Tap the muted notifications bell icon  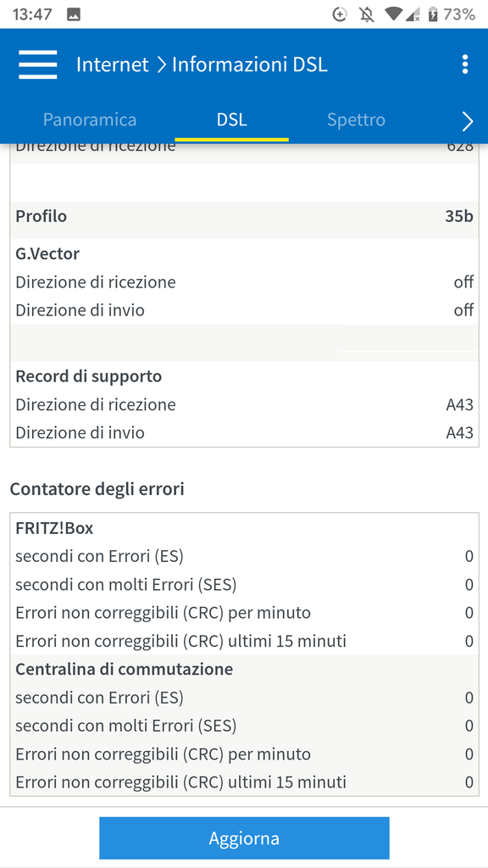366,15
